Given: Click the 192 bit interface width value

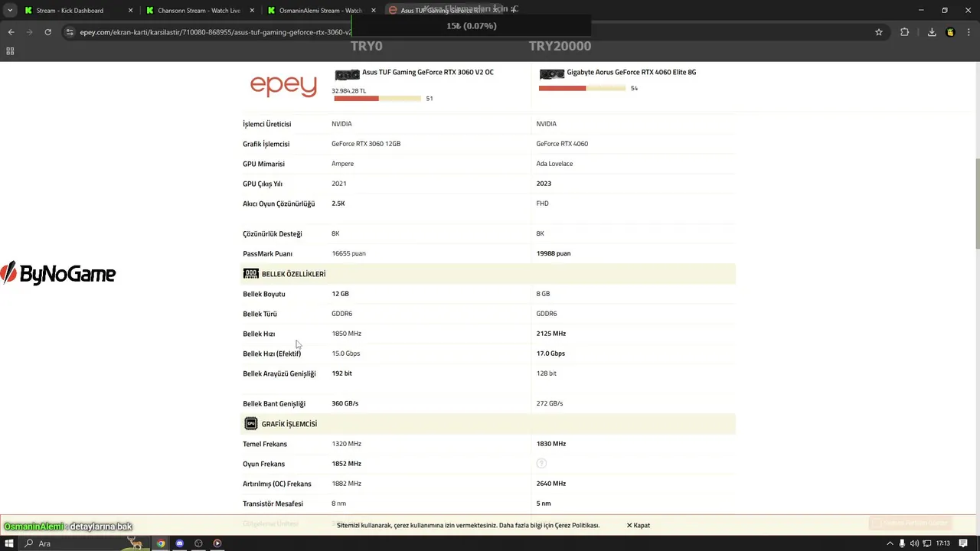Looking at the screenshot, I should [341, 373].
